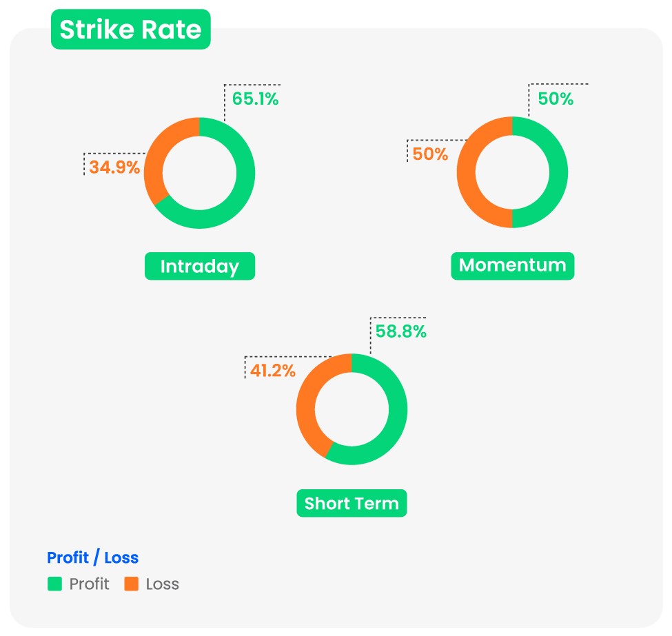The height and width of the screenshot is (636, 672).
Task: Click the 34.9% Intraday loss label
Action: (x=114, y=167)
